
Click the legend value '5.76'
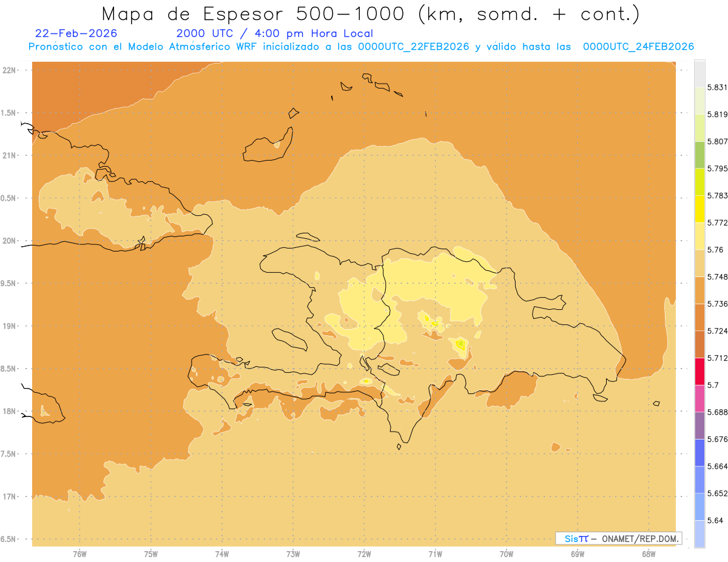click(x=715, y=250)
